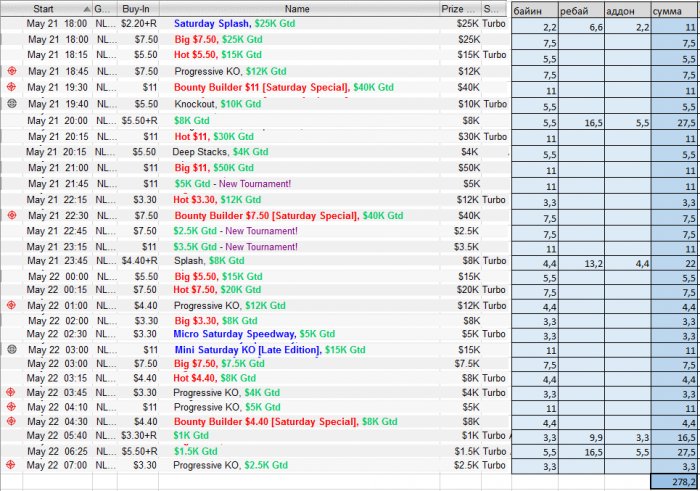Click the bounty icon for Progressive KO $4K Gtd
This screenshot has width=700, height=491.
click(11, 393)
